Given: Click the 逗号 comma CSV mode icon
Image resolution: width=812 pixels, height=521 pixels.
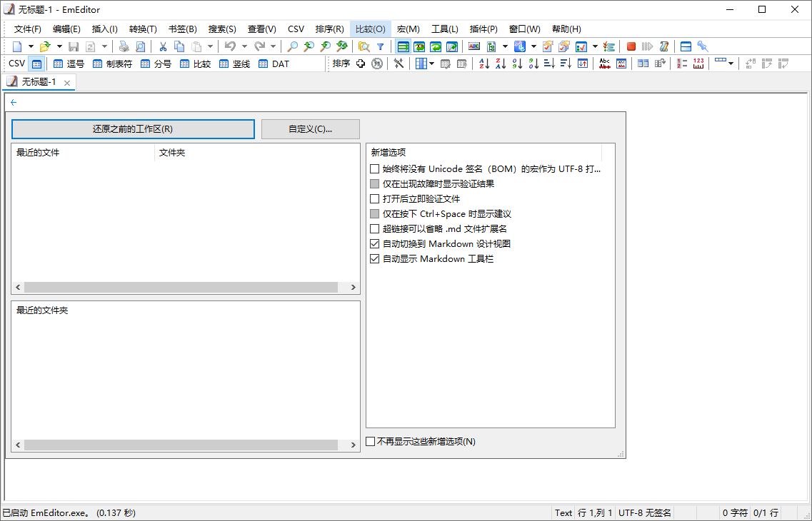Looking at the screenshot, I should tap(69, 64).
